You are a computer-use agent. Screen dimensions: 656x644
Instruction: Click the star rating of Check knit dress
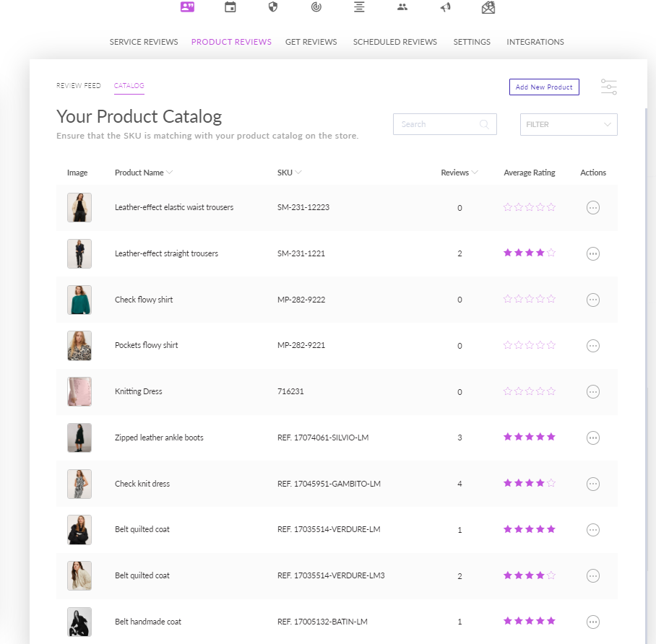click(x=530, y=483)
